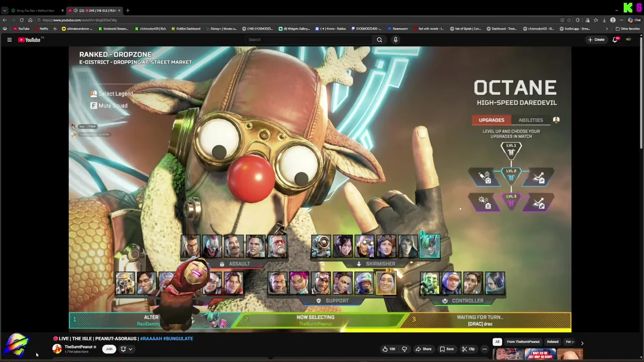Click the Clip button
The width and height of the screenshot is (644, 362).
pyautogui.click(x=468, y=349)
